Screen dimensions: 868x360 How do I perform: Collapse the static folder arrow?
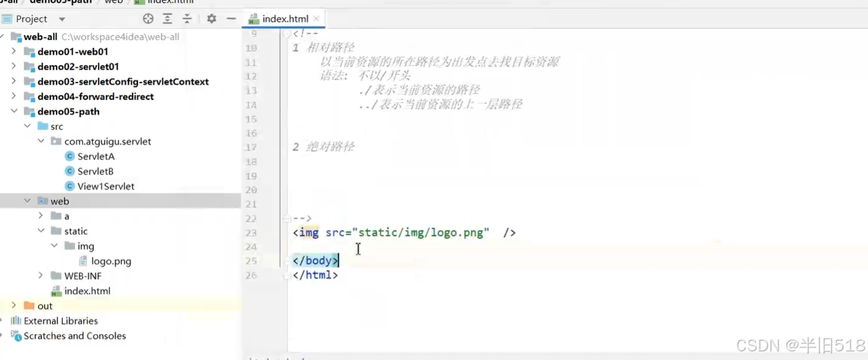(x=41, y=231)
